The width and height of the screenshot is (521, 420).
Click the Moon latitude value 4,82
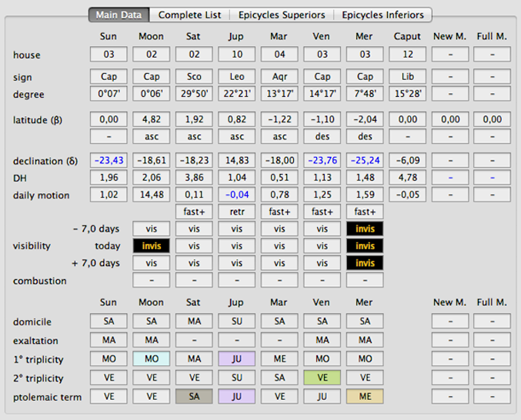[x=151, y=119]
